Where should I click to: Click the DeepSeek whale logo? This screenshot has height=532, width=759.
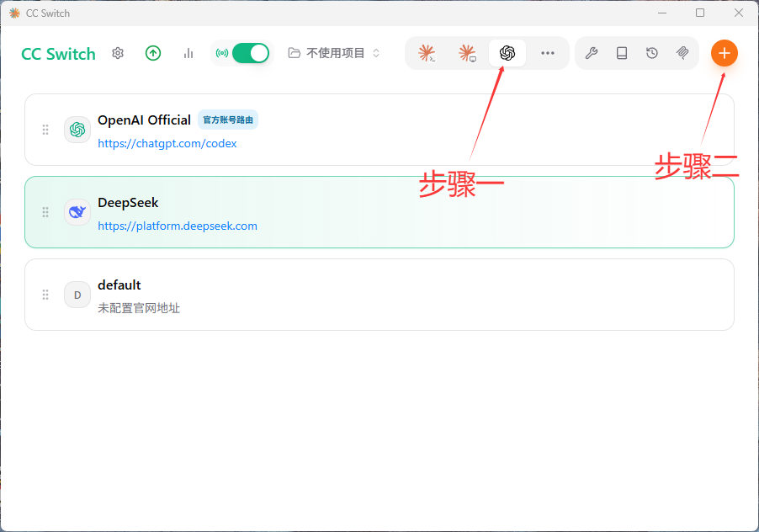(77, 212)
